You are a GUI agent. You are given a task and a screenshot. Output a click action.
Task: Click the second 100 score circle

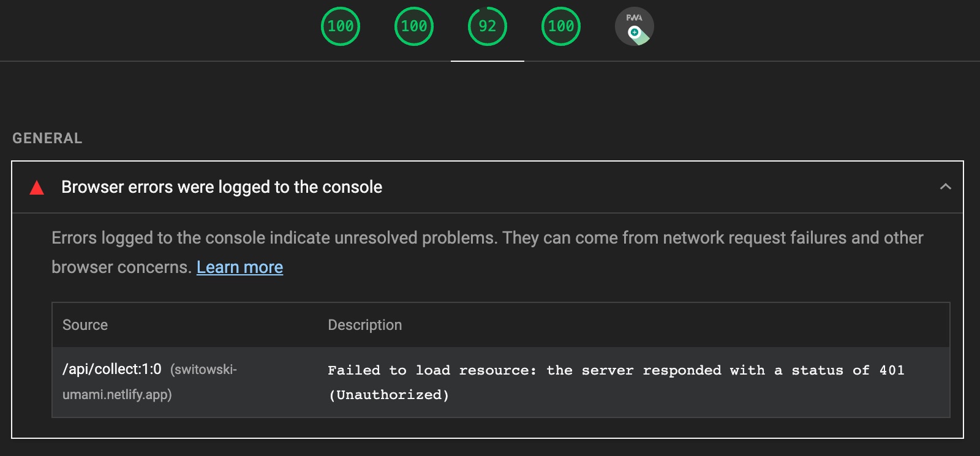(415, 26)
